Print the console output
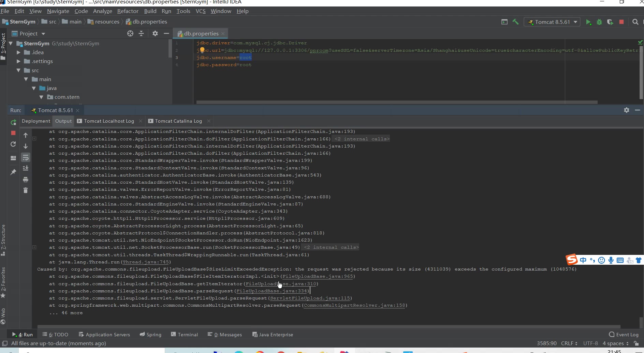Image resolution: width=644 pixels, height=353 pixels. click(26, 180)
